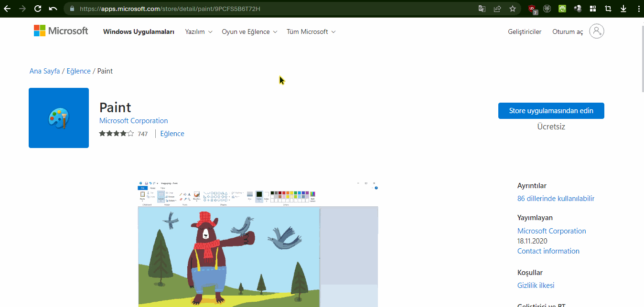Open the Gizlilik ilkesi link
The width and height of the screenshot is (644, 307).
536,286
